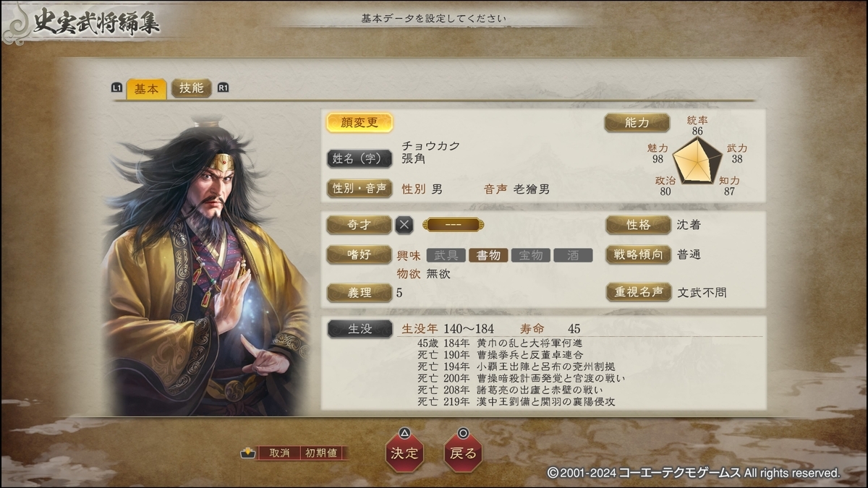Open the 重視名声 fame preference selector
This screenshot has height=488, width=868.
pyautogui.click(x=638, y=292)
